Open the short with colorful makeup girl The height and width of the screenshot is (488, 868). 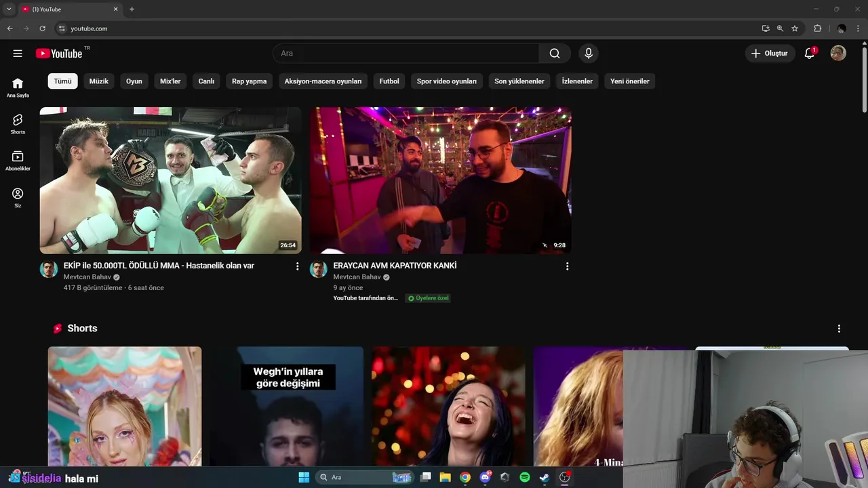125,407
